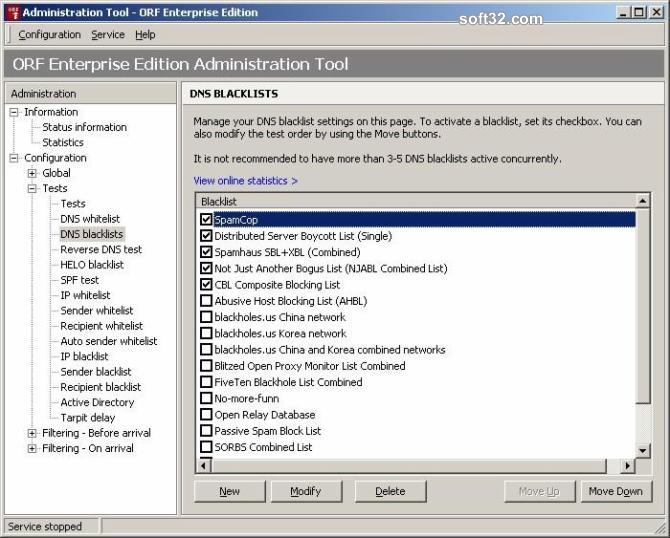Viewport: 670px width, 538px height.
Task: Click the Delete button
Action: 390,491
